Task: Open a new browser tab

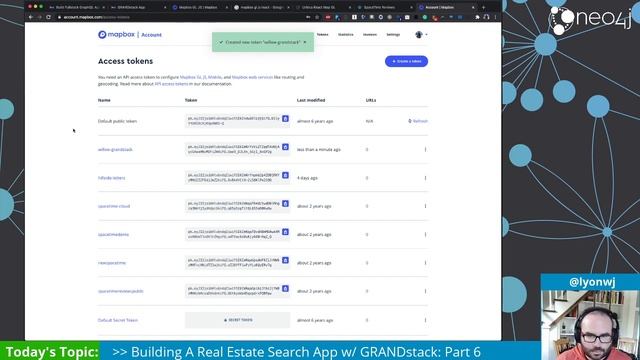Action: coord(484,7)
